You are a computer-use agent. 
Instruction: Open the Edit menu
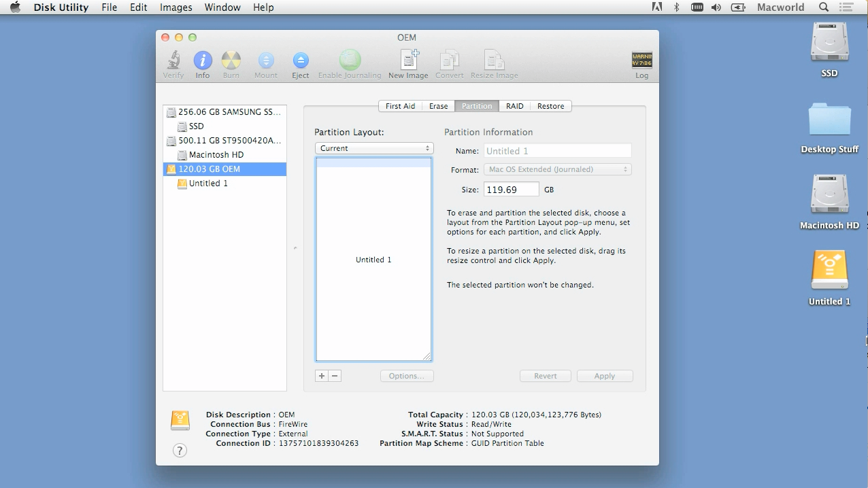[x=139, y=7]
